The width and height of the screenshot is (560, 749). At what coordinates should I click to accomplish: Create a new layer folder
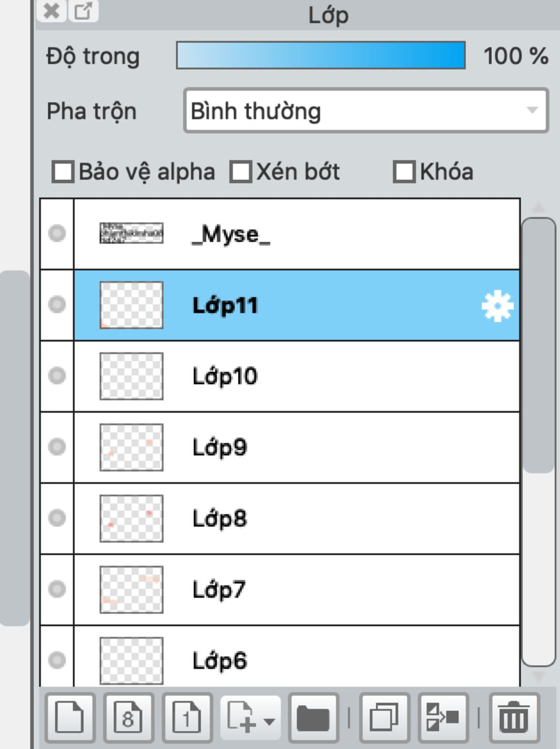coord(313,717)
